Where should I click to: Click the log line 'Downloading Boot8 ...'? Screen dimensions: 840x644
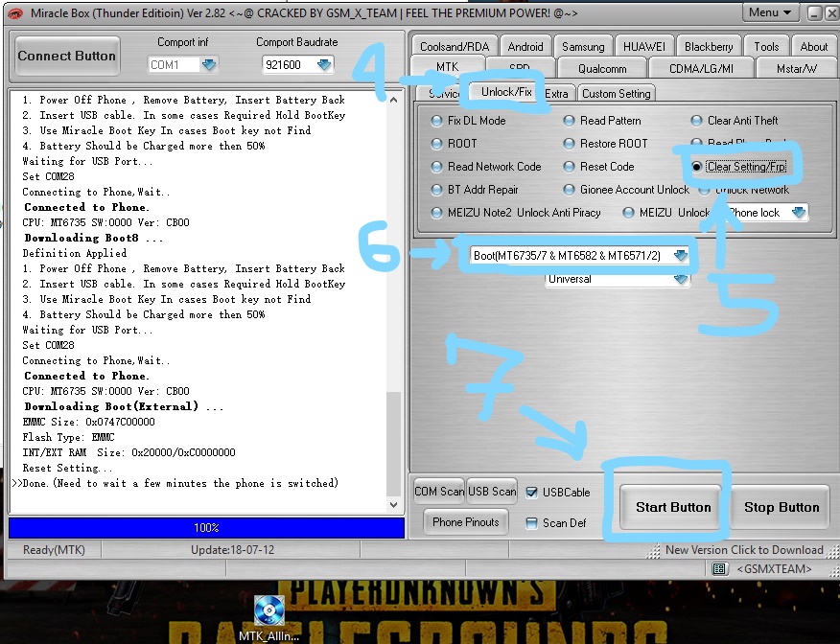94,238
